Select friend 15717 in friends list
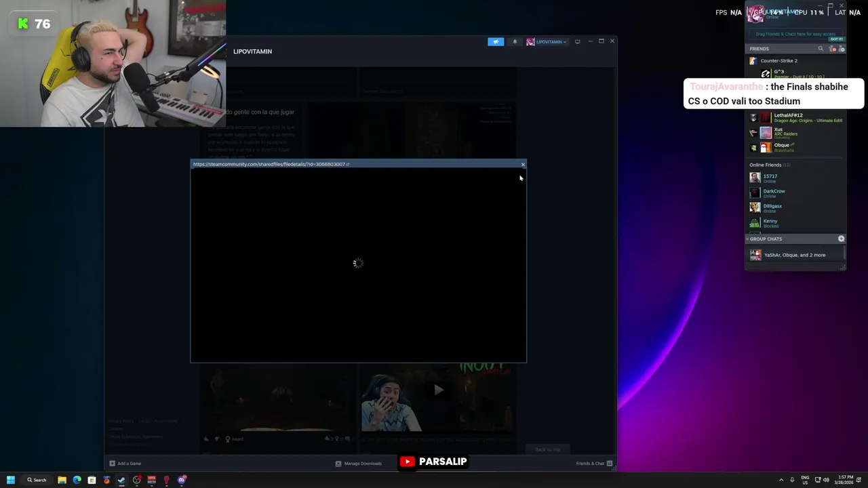This screenshot has height=488, width=868. coord(795,178)
